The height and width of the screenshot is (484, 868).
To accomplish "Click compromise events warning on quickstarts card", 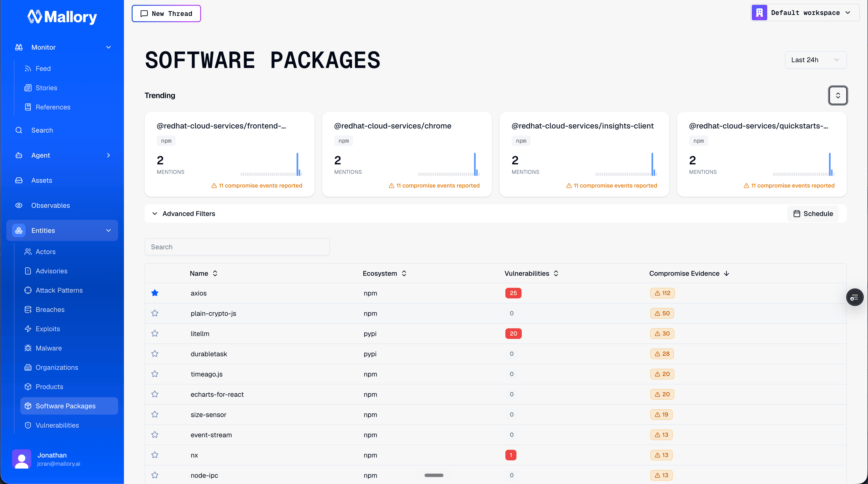I will 789,186.
